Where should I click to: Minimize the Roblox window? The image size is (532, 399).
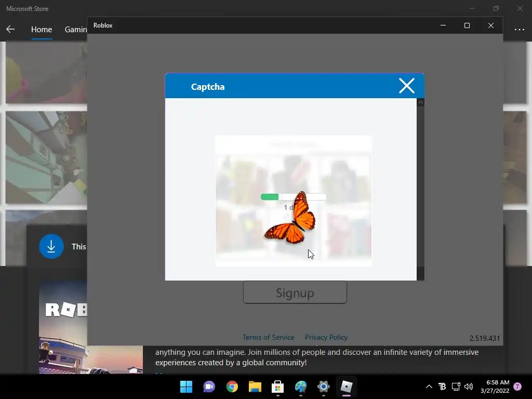(443, 25)
